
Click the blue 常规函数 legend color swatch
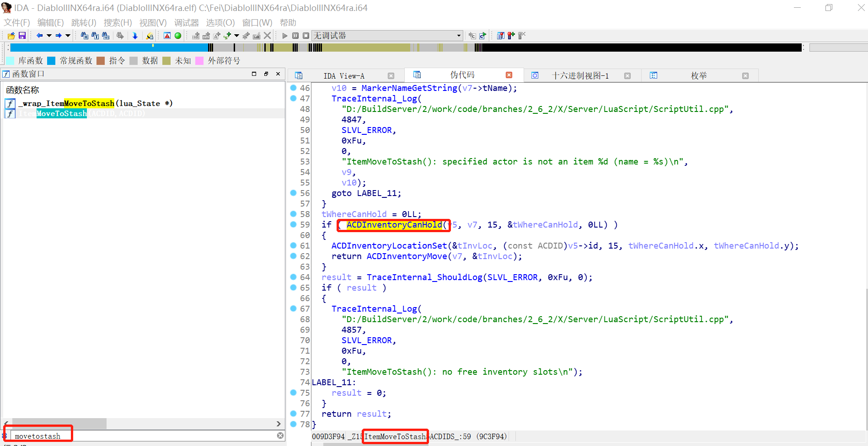click(x=51, y=61)
